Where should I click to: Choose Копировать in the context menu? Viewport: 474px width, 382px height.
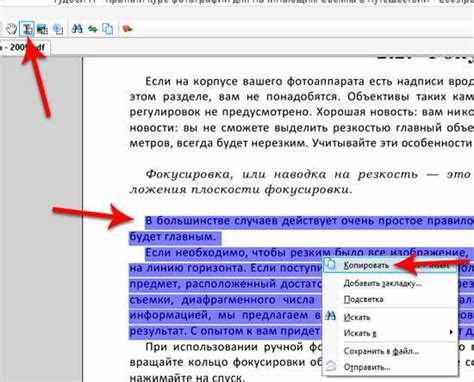pyautogui.click(x=390, y=265)
